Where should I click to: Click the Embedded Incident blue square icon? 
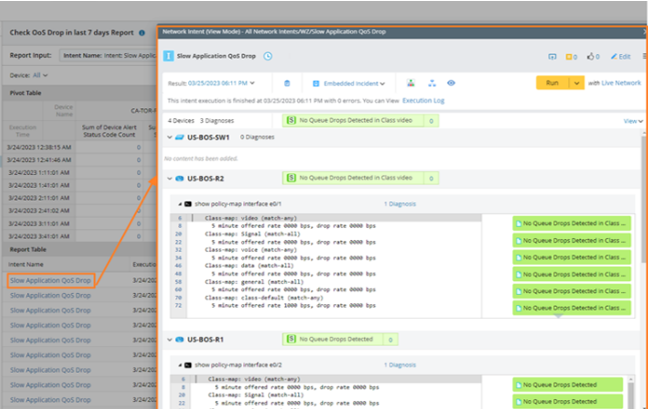(316, 83)
